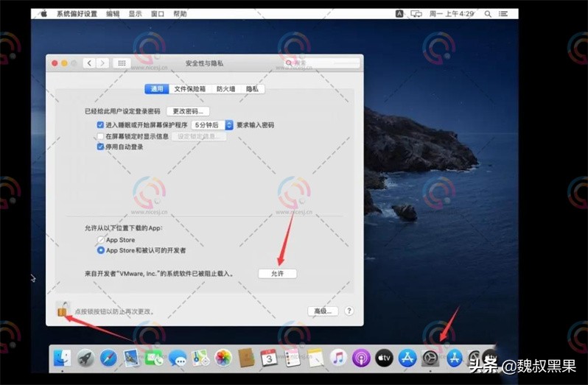Show all preferences with the grid button
The width and height of the screenshot is (588, 385).
tap(122, 63)
